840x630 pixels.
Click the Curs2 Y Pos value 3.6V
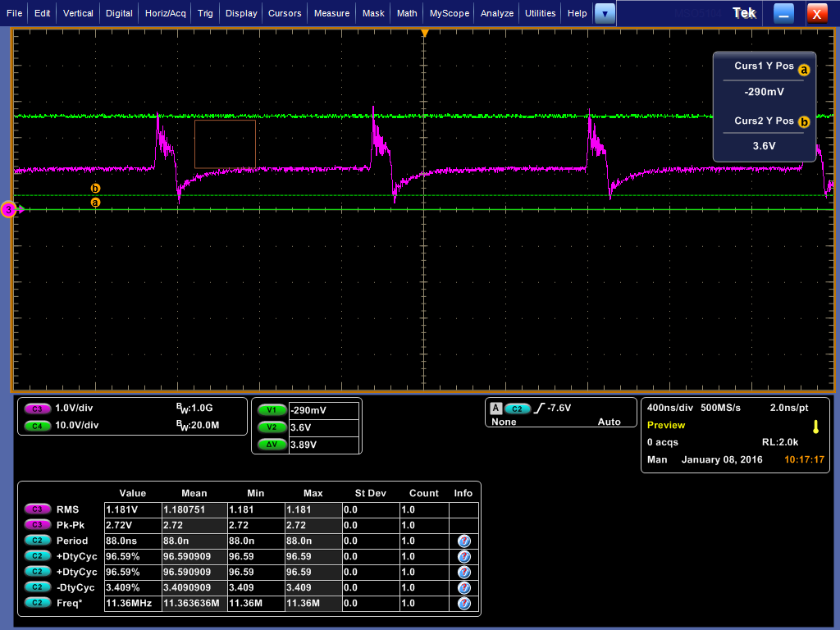(765, 145)
